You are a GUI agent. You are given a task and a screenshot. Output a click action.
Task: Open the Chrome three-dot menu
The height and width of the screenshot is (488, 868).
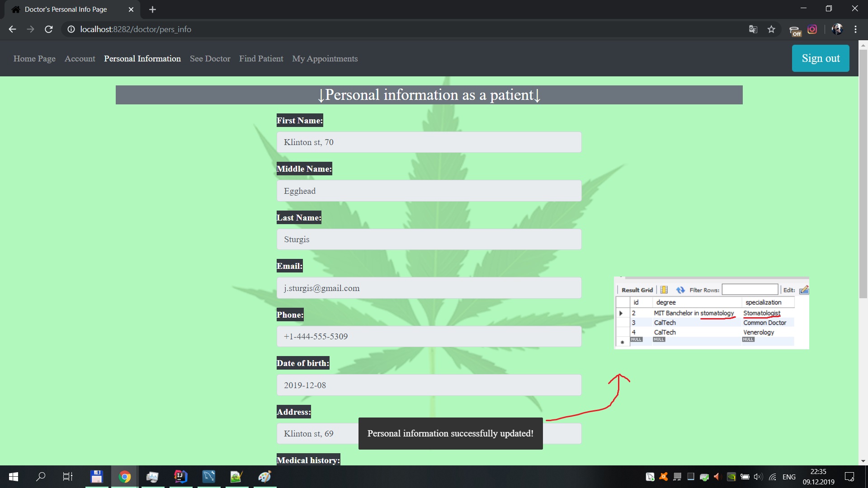[x=855, y=29]
